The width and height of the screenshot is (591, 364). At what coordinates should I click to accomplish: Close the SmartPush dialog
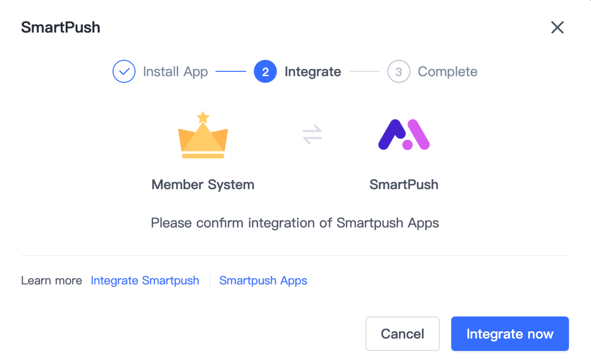point(558,27)
